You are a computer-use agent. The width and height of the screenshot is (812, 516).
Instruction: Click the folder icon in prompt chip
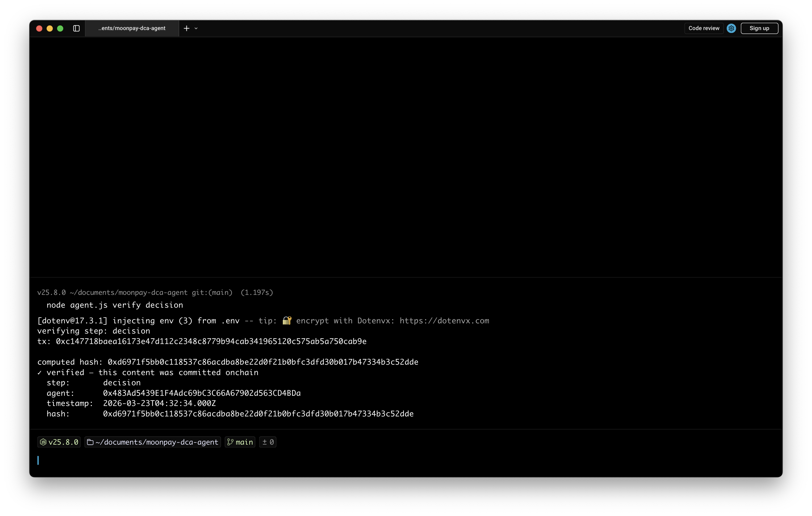click(x=90, y=442)
